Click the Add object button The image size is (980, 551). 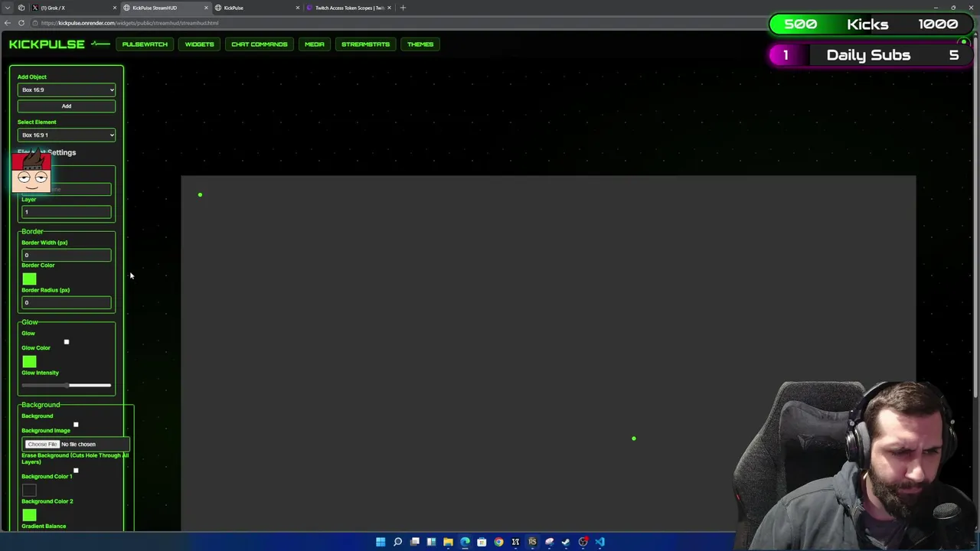(x=67, y=106)
